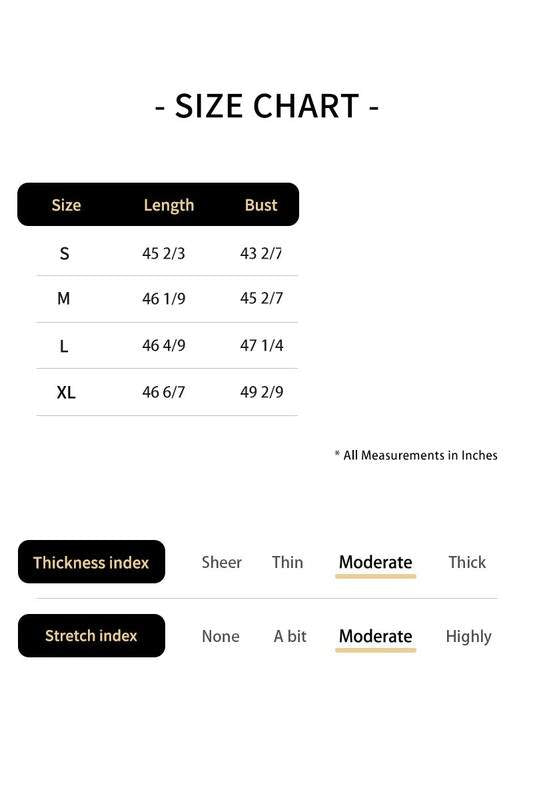The height and width of the screenshot is (800, 533).
Task: Select Moderate stretch option
Action: point(375,636)
